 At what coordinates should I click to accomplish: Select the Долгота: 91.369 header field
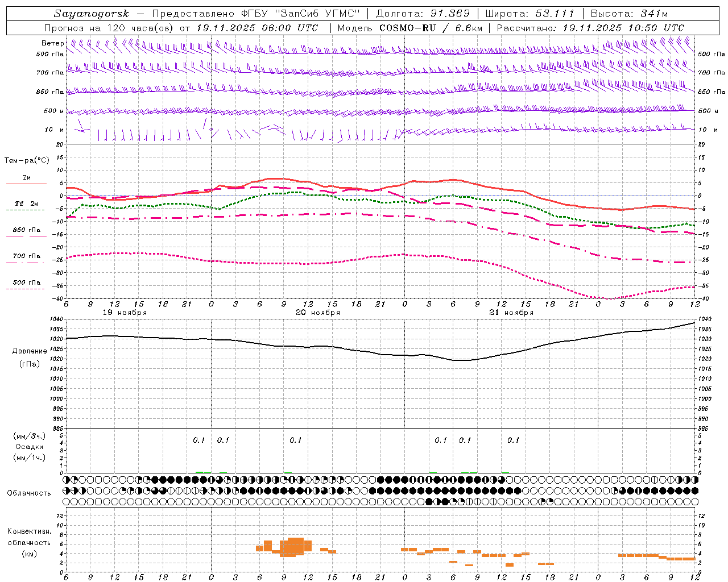coord(423,14)
